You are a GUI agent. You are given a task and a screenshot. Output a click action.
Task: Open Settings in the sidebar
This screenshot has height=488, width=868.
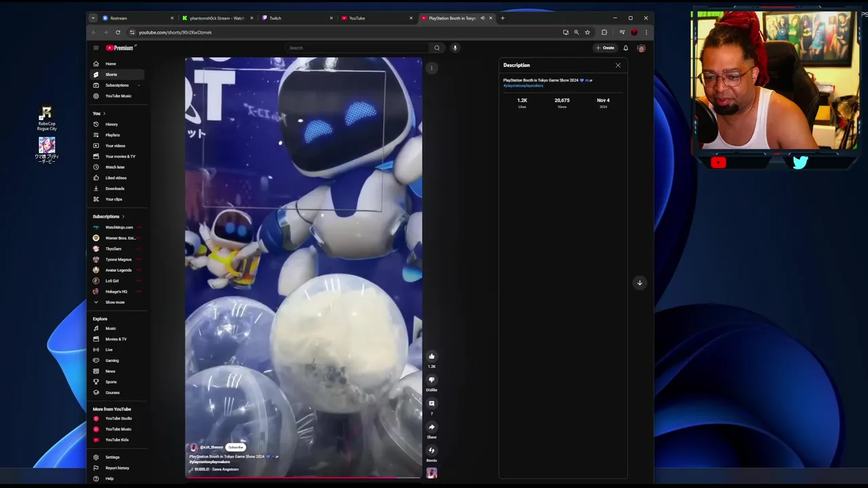(116, 457)
